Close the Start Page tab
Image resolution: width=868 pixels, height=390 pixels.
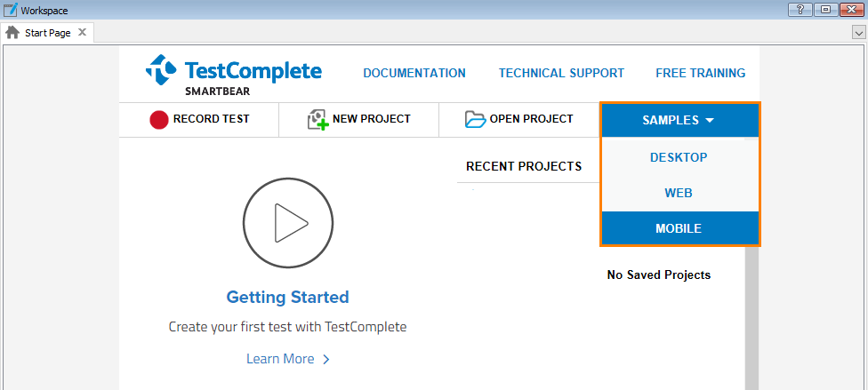(82, 32)
